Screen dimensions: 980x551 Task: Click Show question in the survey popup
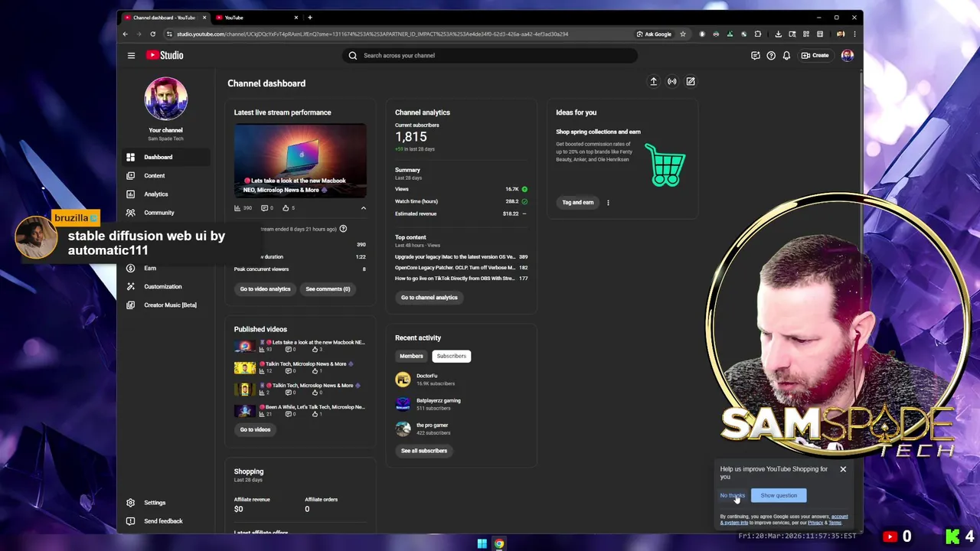tap(779, 495)
